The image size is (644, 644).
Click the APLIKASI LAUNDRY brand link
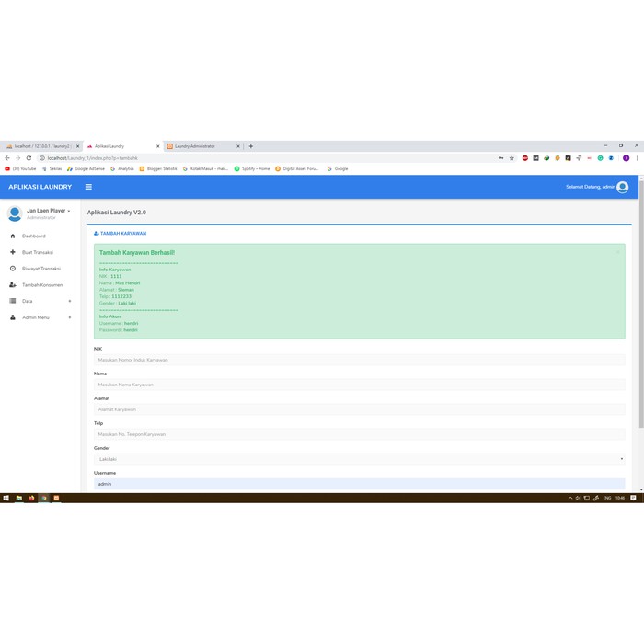tap(40, 187)
